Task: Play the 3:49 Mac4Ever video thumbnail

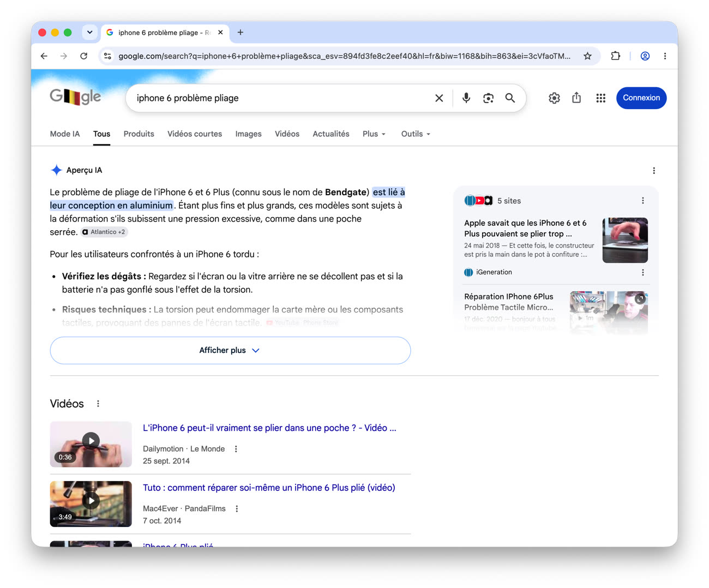Action: pyautogui.click(x=91, y=504)
